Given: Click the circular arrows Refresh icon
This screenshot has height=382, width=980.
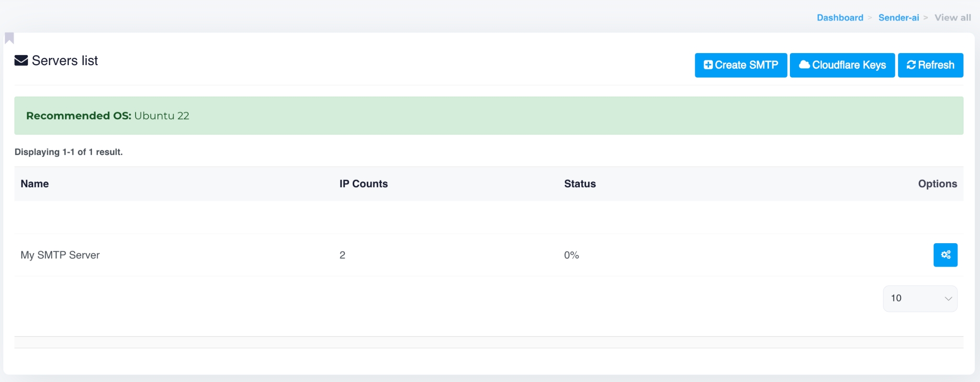Looking at the screenshot, I should tap(911, 65).
